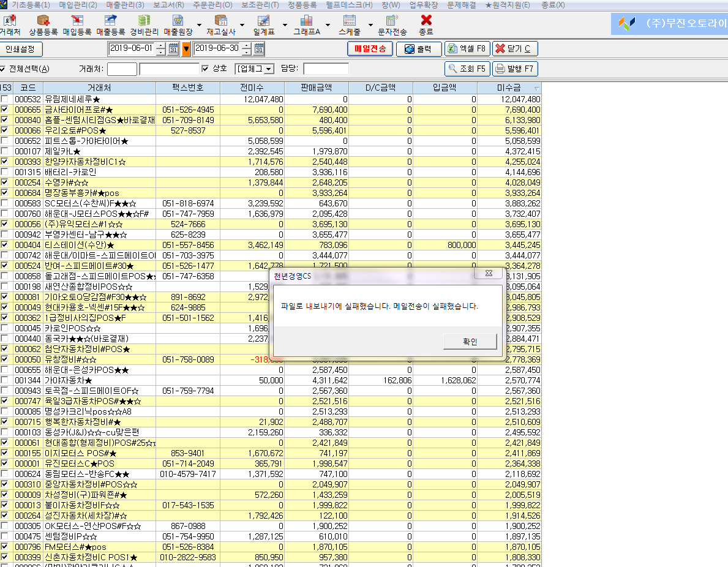Click the 발행 F7 printer button
The width and height of the screenshot is (728, 567).
click(x=515, y=69)
